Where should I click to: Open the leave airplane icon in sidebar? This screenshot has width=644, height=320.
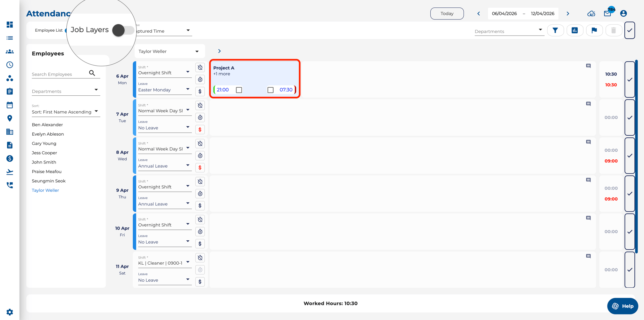click(x=10, y=172)
